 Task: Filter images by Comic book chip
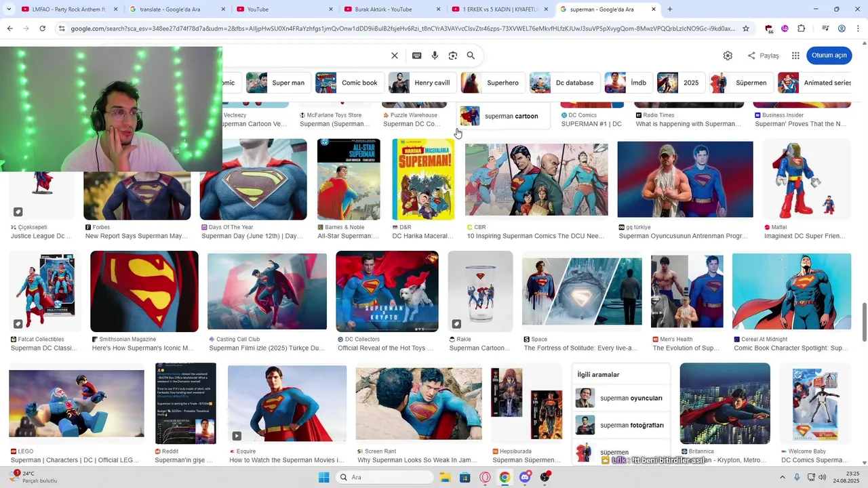349,83
